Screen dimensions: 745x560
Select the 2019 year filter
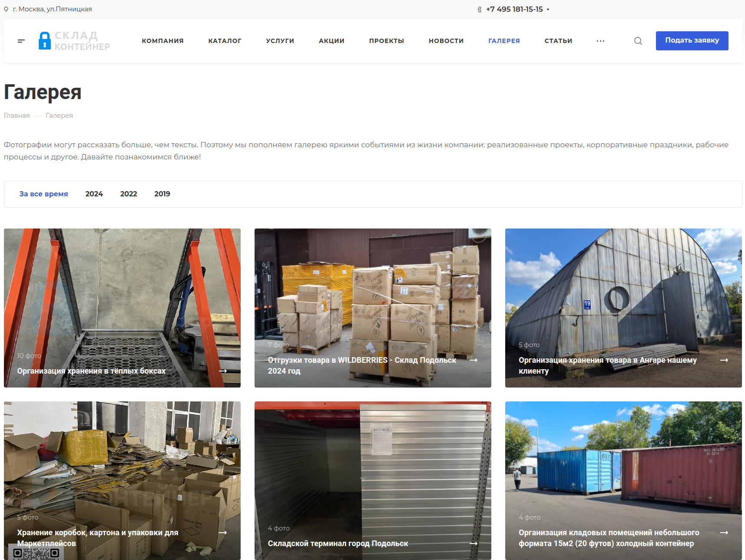point(162,194)
